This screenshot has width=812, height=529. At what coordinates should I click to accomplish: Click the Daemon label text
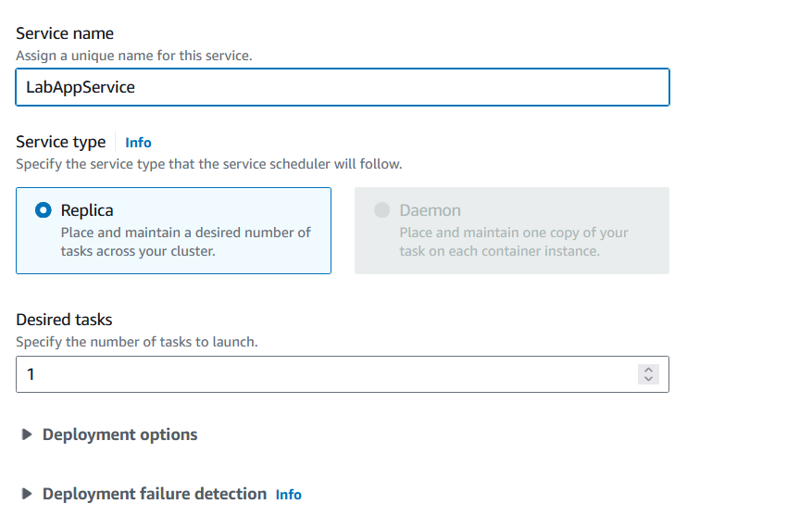(x=430, y=210)
